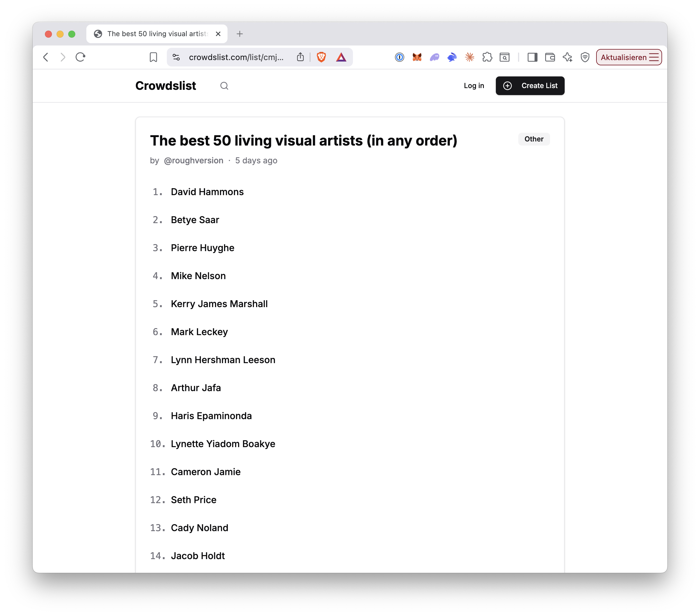Image resolution: width=700 pixels, height=616 pixels.
Task: Toggle the bookmark flag for this page
Action: [153, 57]
